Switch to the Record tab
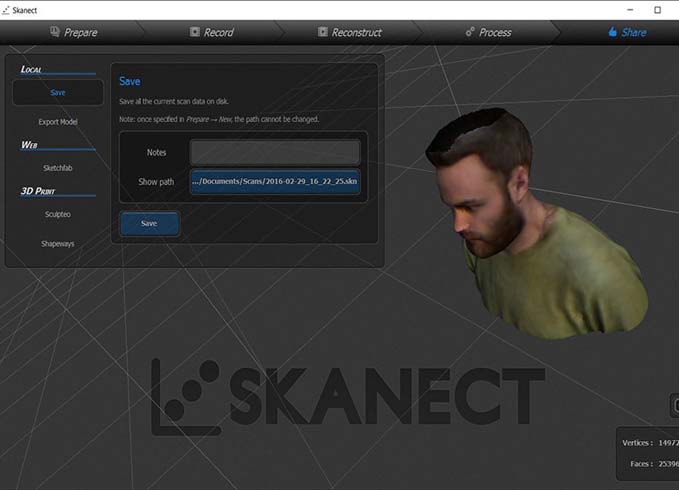The width and height of the screenshot is (679, 490). point(212,32)
